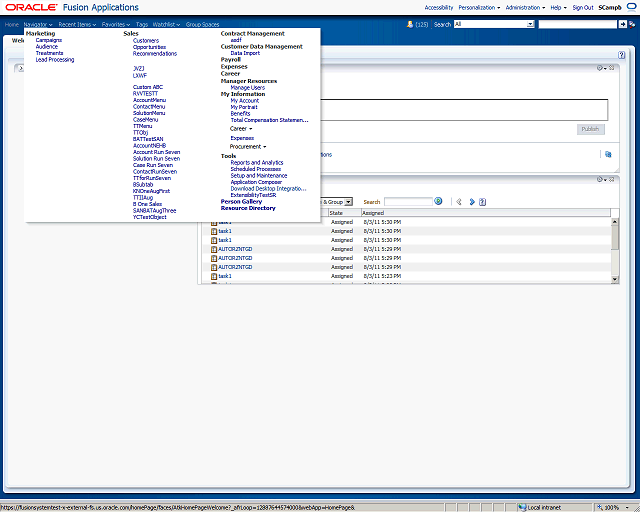Open Opportunities under Sales
640x512 pixels.
click(x=149, y=47)
